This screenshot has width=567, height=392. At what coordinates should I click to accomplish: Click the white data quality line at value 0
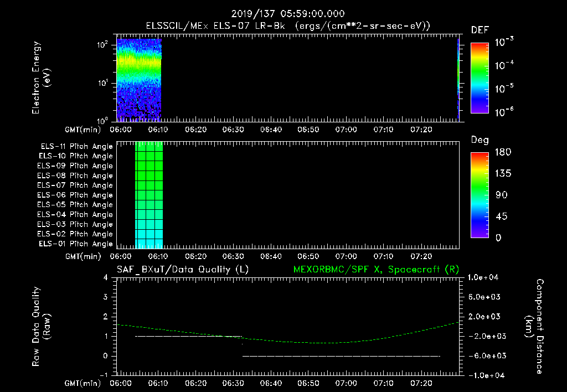(341, 356)
